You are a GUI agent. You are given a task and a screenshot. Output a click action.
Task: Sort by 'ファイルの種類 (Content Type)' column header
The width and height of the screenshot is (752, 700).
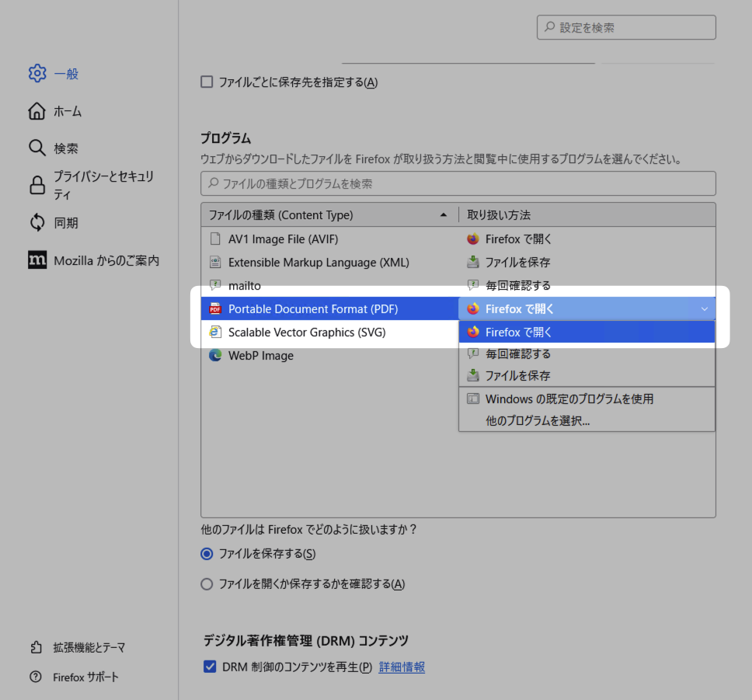[329, 215]
